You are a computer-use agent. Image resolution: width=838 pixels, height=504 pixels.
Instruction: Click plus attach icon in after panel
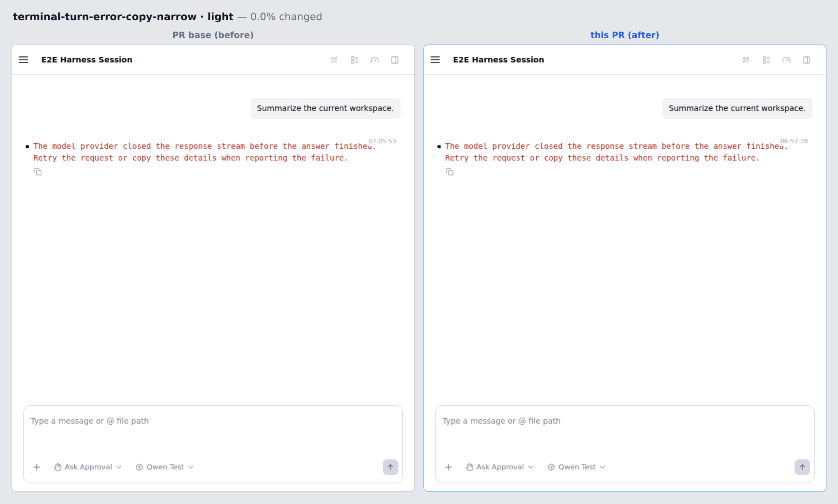pos(448,467)
